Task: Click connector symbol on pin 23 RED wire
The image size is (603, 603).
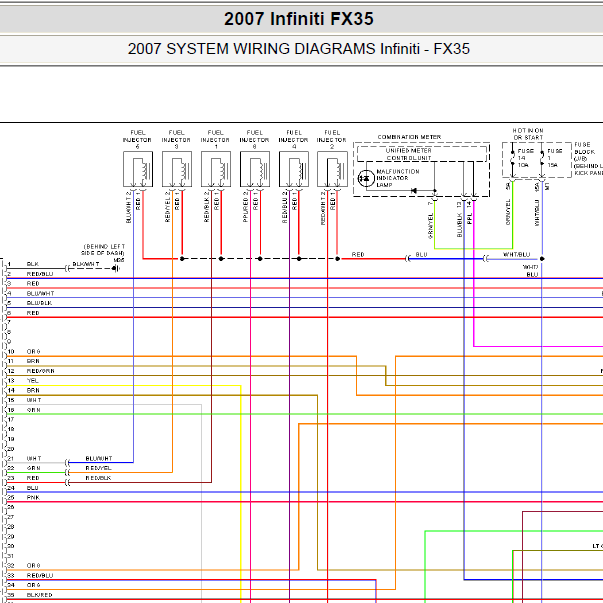Action: tap(68, 482)
